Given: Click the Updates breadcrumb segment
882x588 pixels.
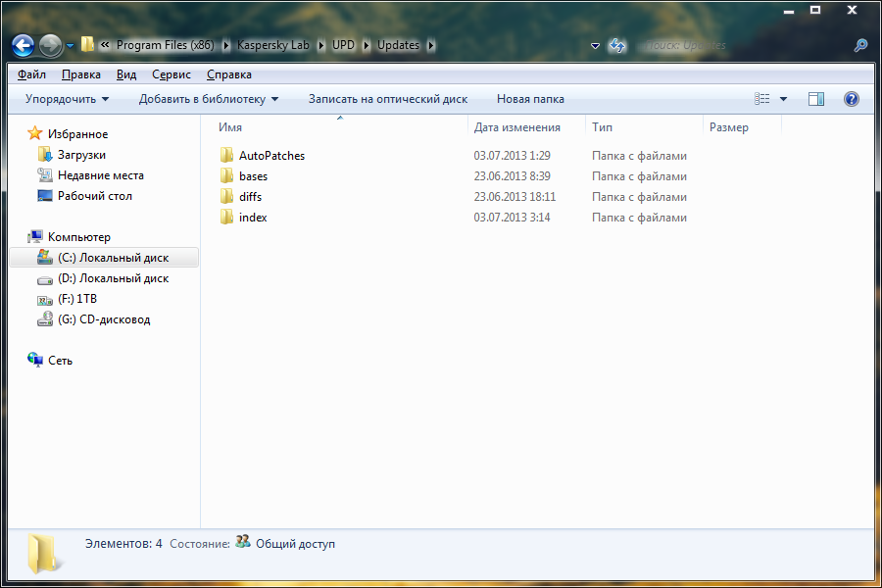Looking at the screenshot, I should tap(398, 45).
